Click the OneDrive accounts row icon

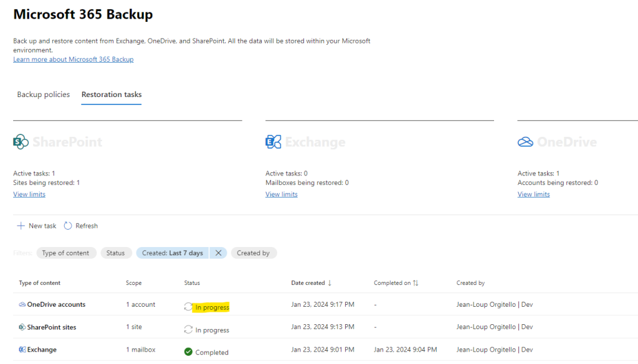(22, 304)
